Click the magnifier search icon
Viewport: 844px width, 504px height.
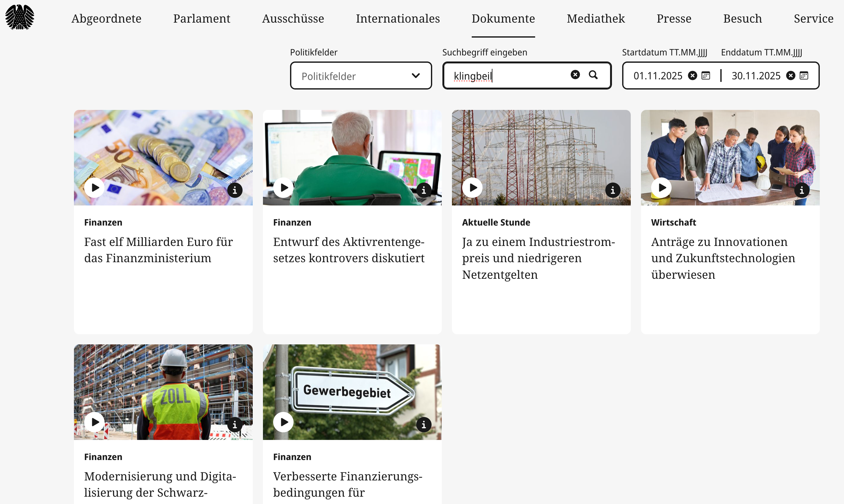click(x=593, y=75)
